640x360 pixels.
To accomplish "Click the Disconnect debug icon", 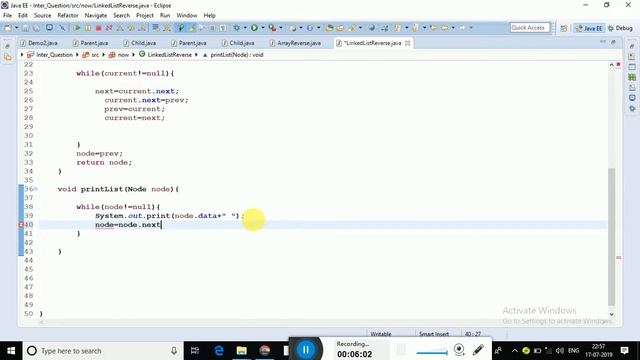I will coord(109,28).
